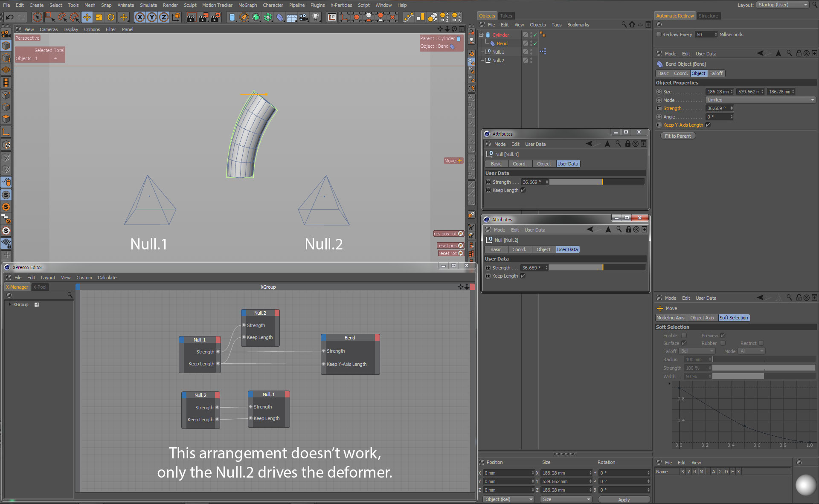Toggle Redraw Every checkbox

tap(659, 35)
